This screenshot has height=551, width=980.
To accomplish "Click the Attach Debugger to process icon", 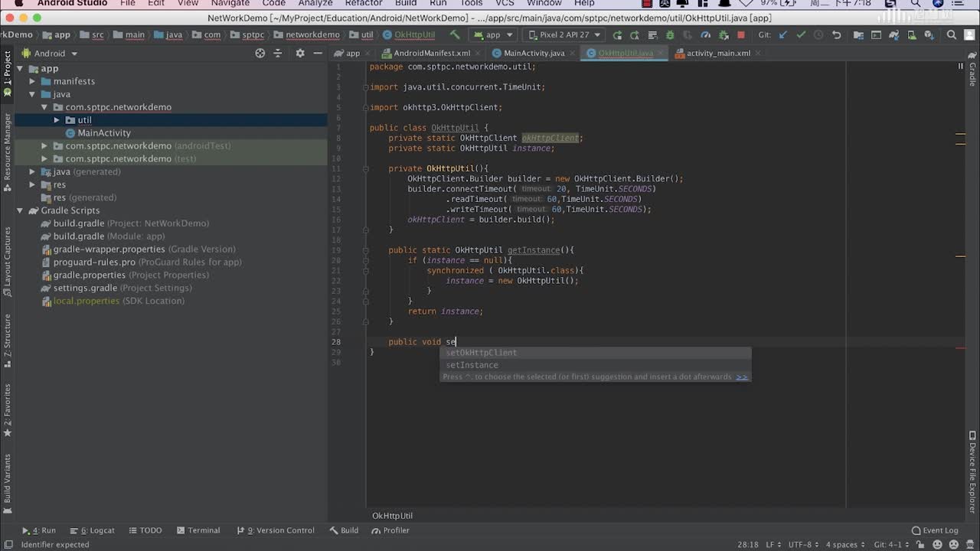I will pos(724,34).
